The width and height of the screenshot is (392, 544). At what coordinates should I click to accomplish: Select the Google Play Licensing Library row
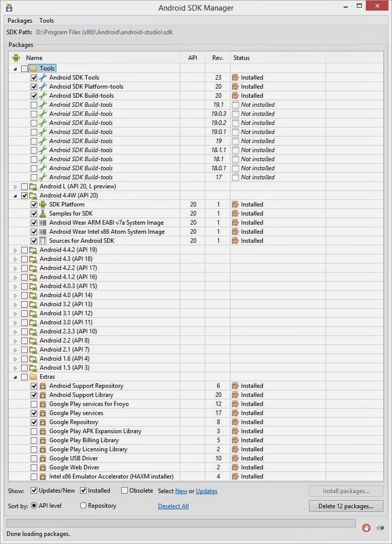click(x=196, y=449)
